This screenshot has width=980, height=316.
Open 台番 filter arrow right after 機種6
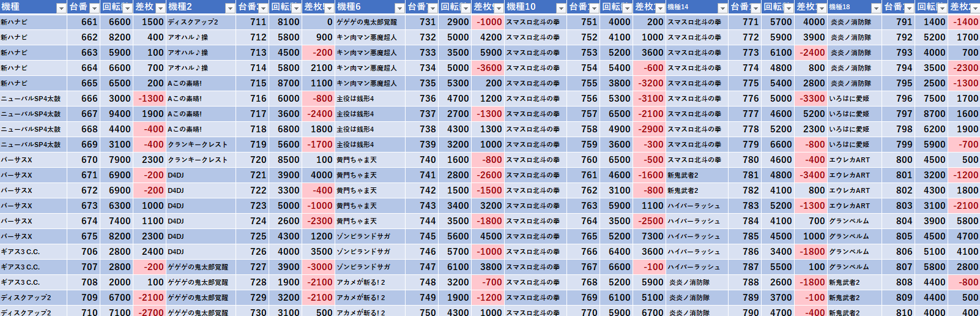[x=432, y=8]
